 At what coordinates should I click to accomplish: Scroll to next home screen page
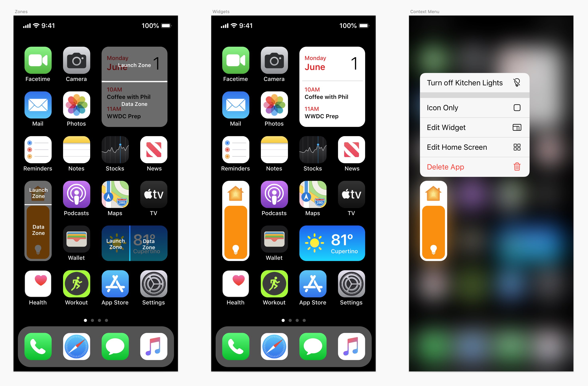coord(92,321)
